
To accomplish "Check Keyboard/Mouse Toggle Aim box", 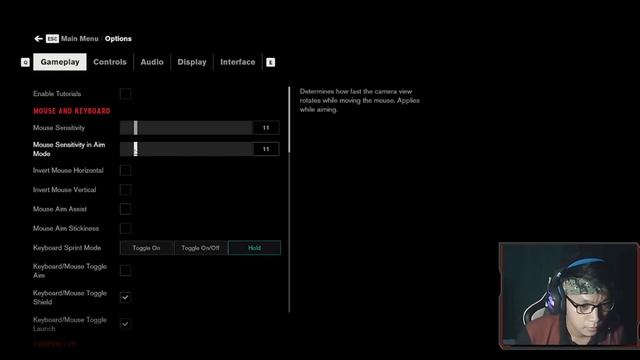I will (x=126, y=270).
